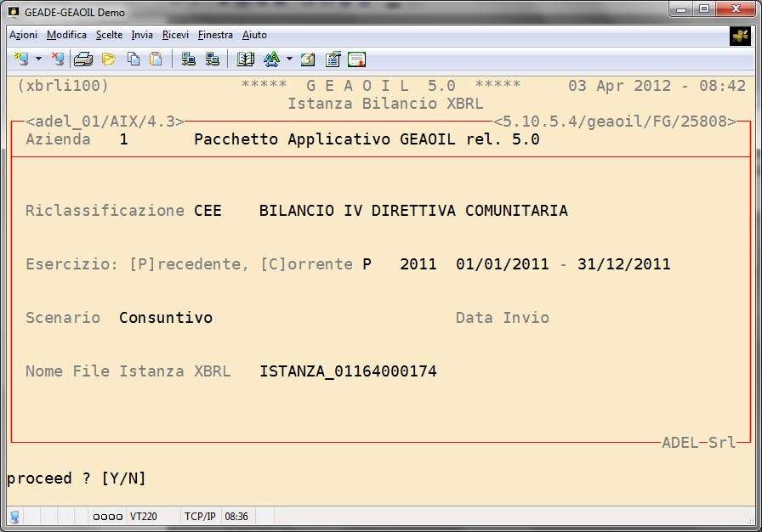This screenshot has width=762, height=532.
Task: Click the Scenario label
Action: click(63, 318)
